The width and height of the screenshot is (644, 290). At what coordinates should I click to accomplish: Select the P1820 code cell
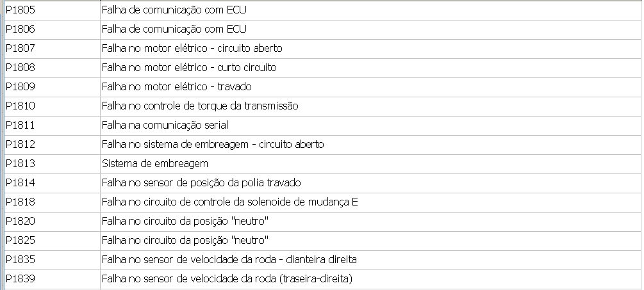(20, 221)
